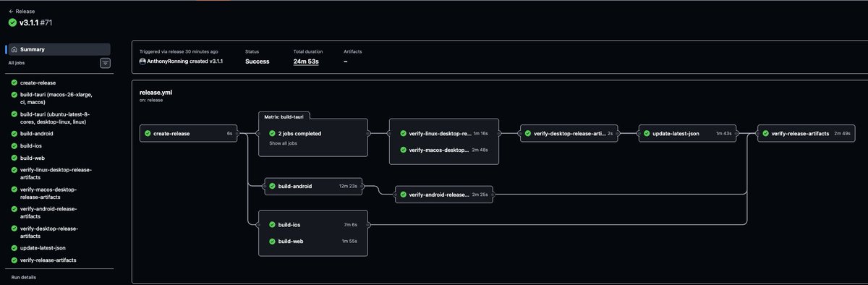Viewport: 868px width, 285px height.
Task: Click the Status label
Action: pos(252,51)
